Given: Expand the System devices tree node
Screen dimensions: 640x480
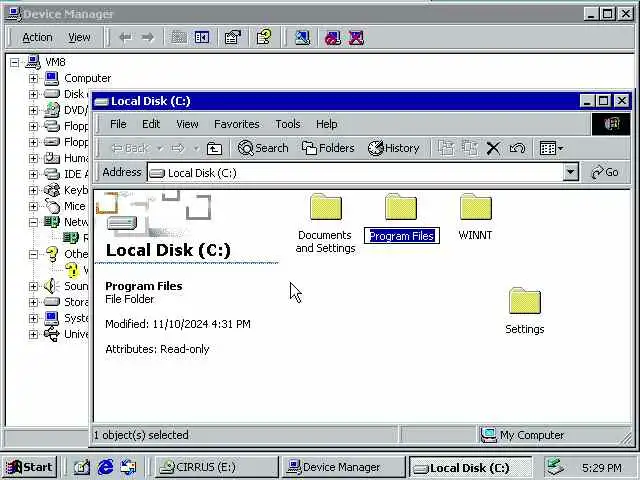Looking at the screenshot, I should (33, 318).
